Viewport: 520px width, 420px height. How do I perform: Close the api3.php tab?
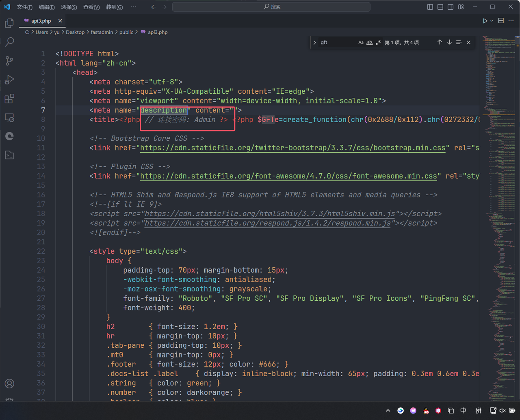60,21
